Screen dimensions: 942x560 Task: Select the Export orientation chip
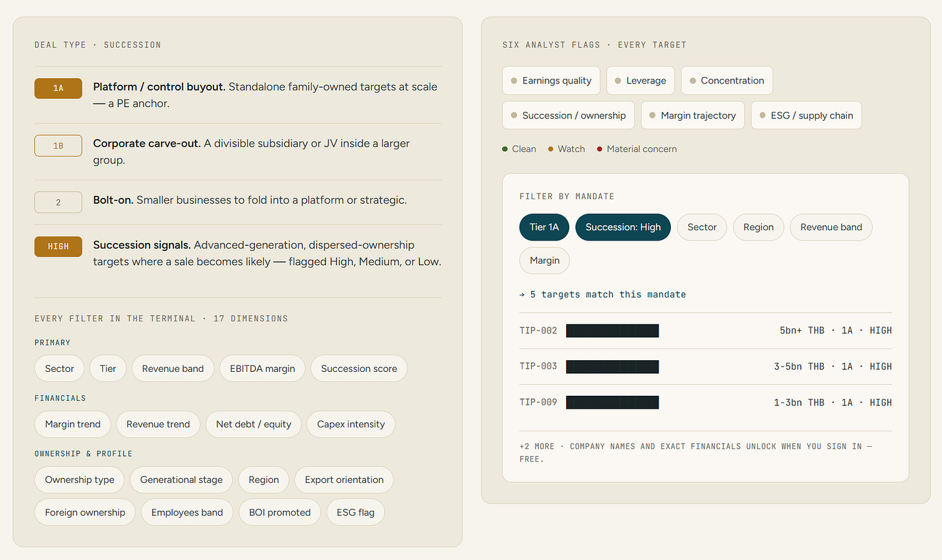pyautogui.click(x=344, y=480)
